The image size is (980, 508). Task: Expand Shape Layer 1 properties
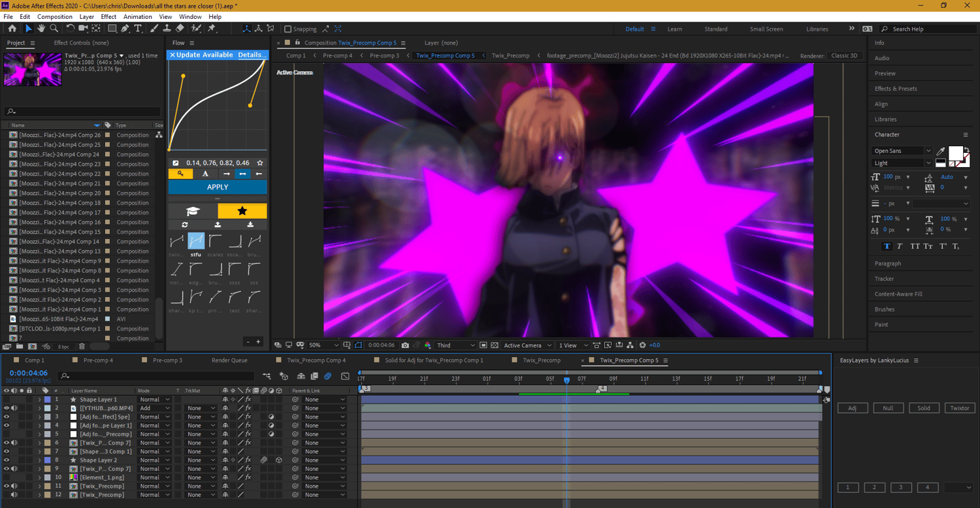(39, 400)
